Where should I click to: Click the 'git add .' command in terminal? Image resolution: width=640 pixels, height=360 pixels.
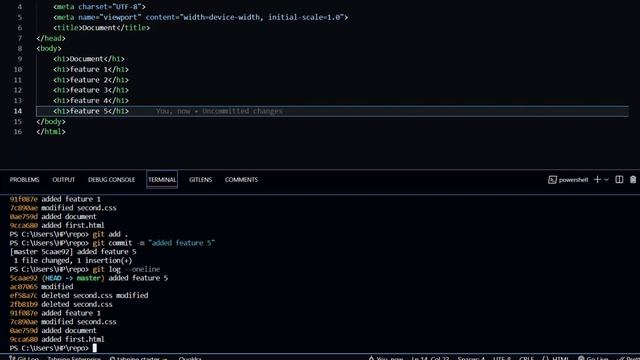pyautogui.click(x=110, y=234)
